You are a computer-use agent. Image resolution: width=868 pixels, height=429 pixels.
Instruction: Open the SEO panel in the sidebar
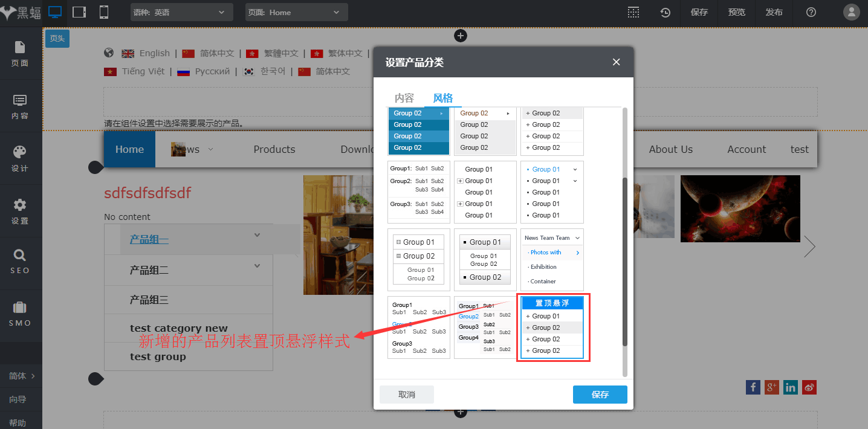point(20,261)
